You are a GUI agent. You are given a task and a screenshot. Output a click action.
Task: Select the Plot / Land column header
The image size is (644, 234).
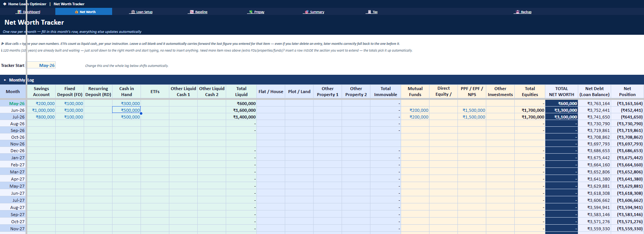click(x=299, y=92)
